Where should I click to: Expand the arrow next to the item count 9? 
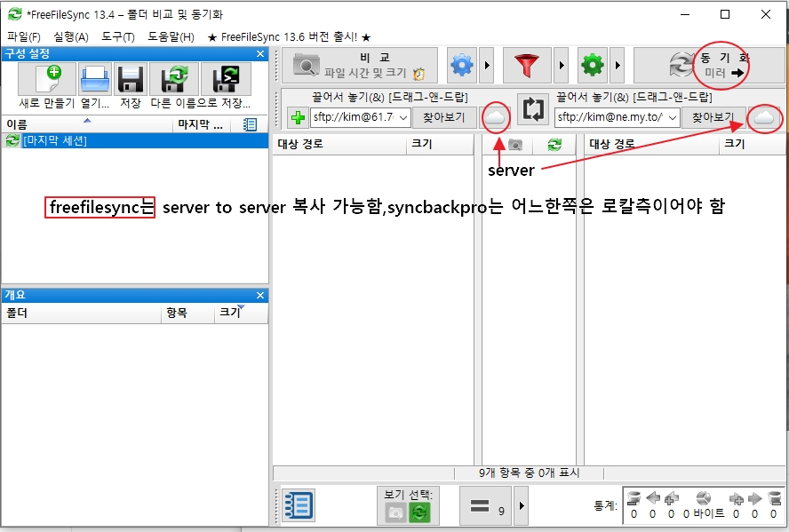(520, 508)
